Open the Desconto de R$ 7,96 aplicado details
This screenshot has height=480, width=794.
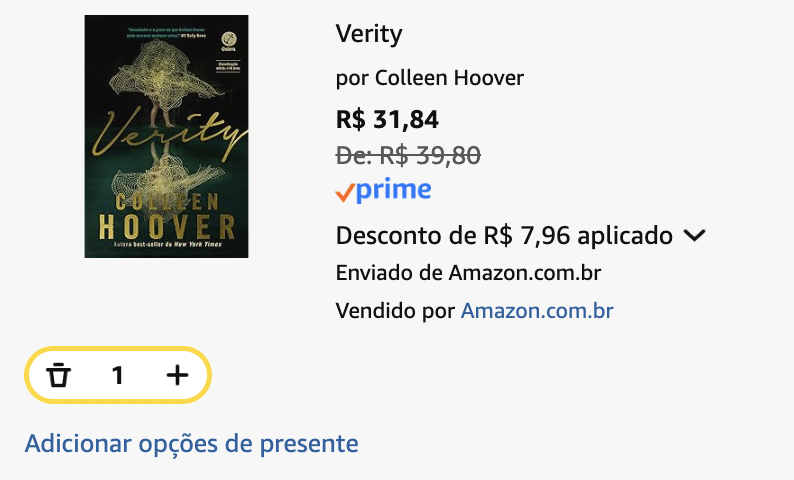pyautogui.click(x=504, y=235)
